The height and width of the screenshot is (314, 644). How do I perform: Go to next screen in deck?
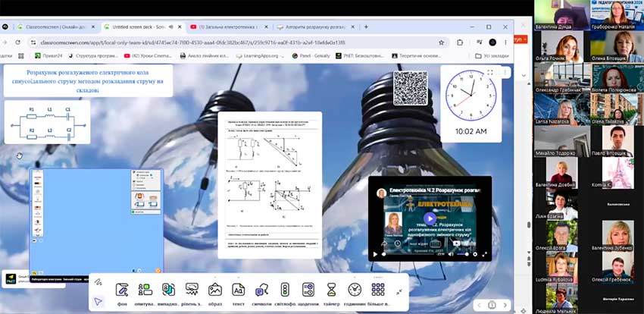point(505,305)
